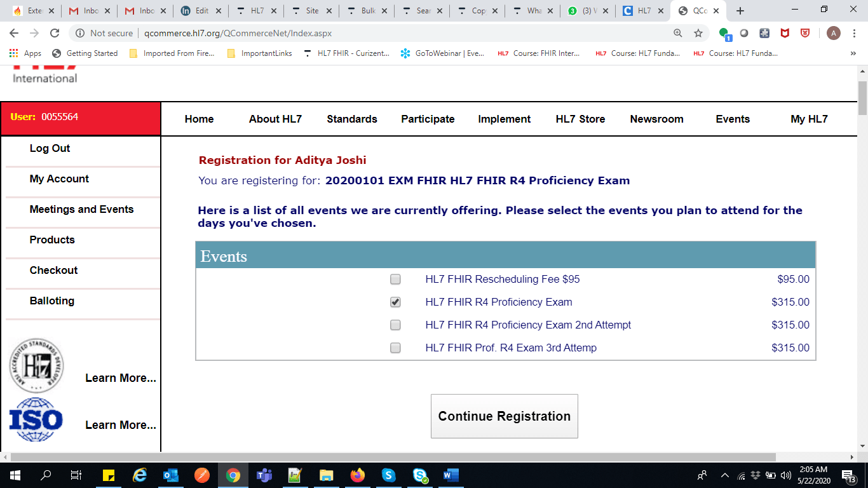
Task: Open Meetings and Events sidebar link
Action: click(x=81, y=209)
